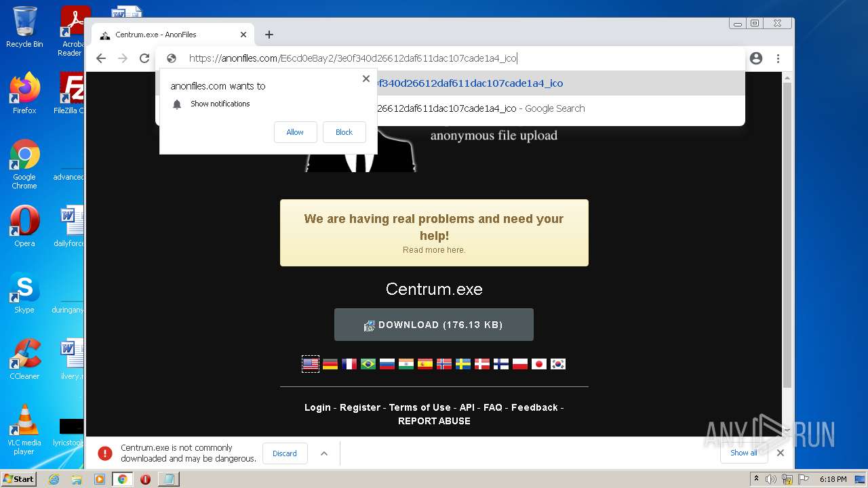The width and height of the screenshot is (868, 488).
Task: Select the Google Search autocomplete suggestion
Action: point(452,108)
